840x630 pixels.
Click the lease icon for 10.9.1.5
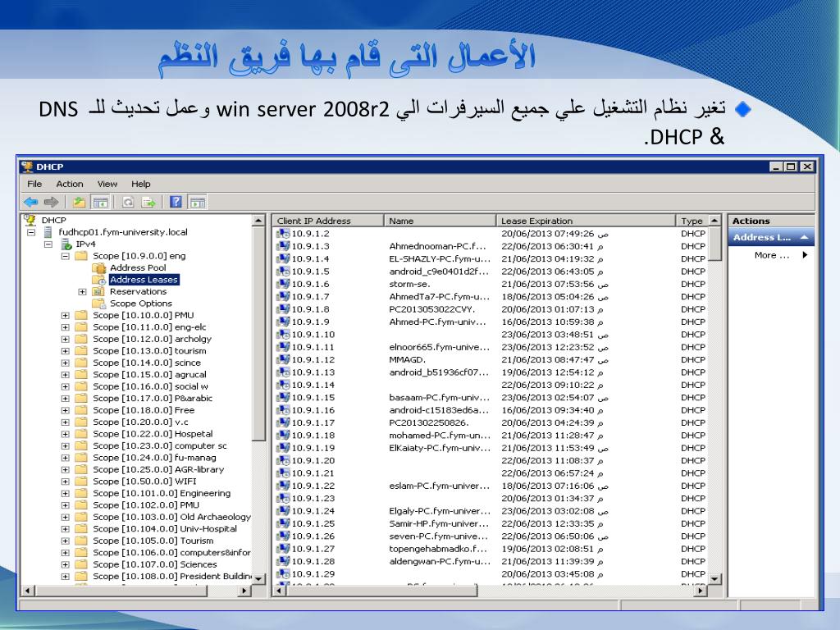point(282,272)
